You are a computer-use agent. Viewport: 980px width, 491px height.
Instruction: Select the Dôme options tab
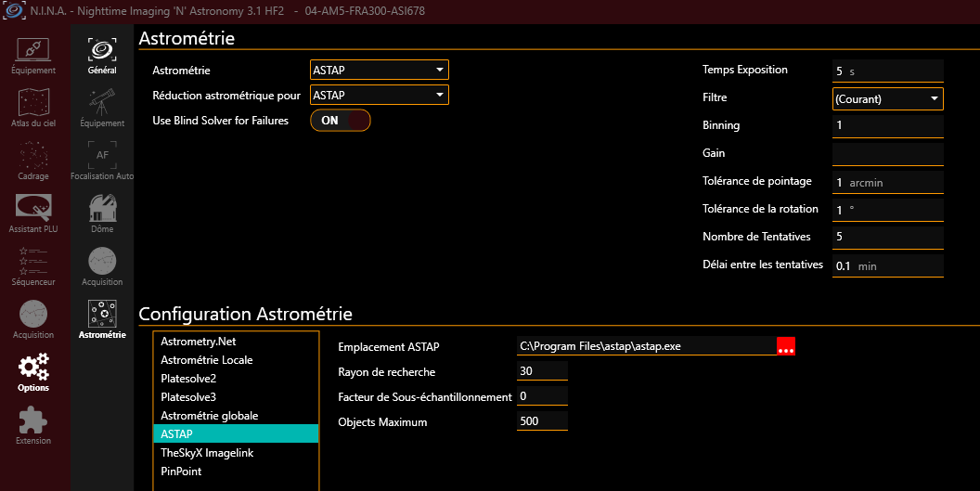[102, 213]
